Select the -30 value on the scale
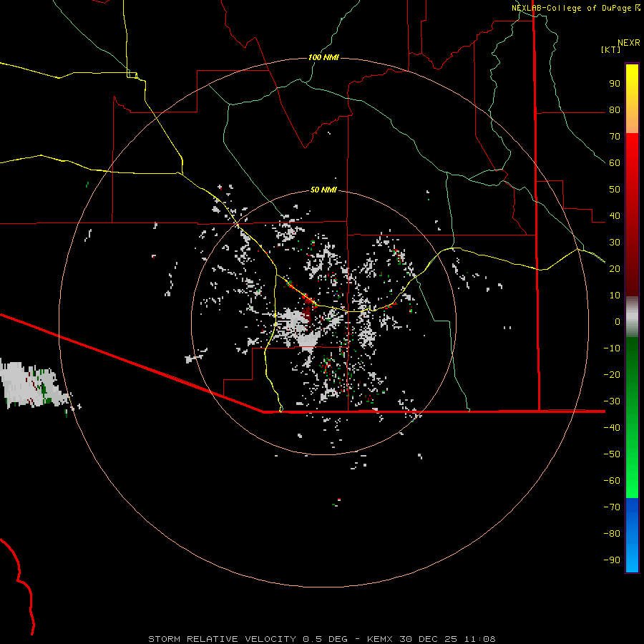The image size is (644, 644). 612,401
